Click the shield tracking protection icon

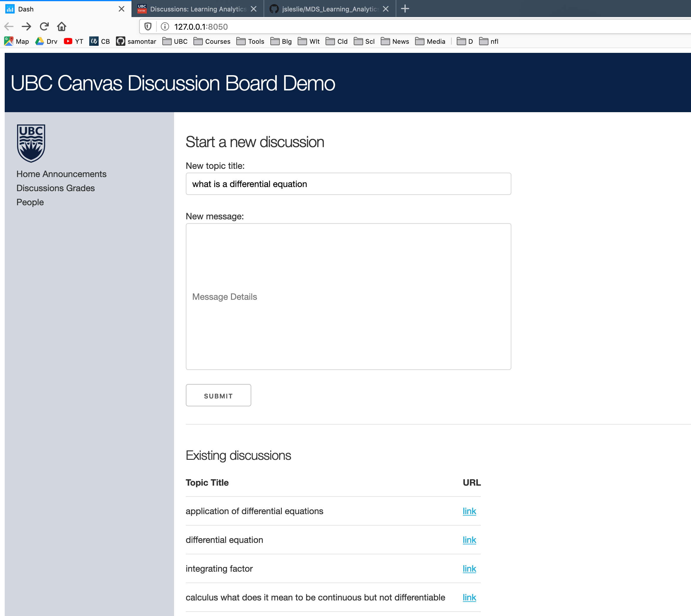pos(148,26)
